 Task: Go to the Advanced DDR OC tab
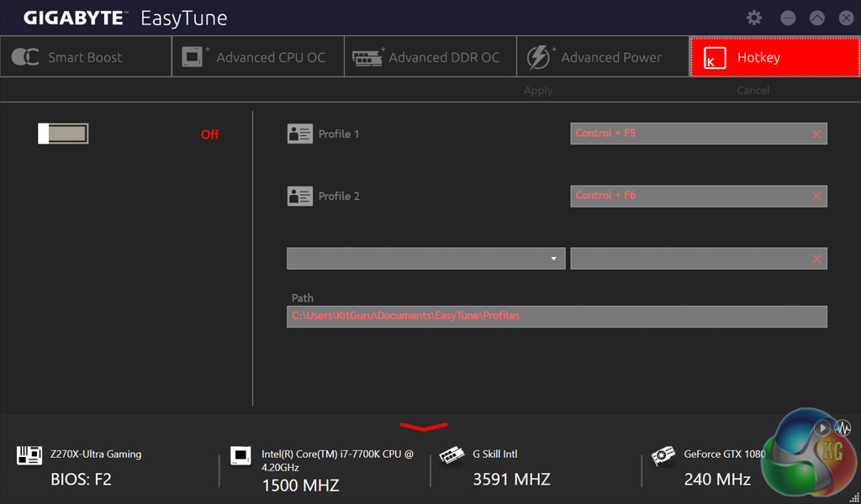430,57
